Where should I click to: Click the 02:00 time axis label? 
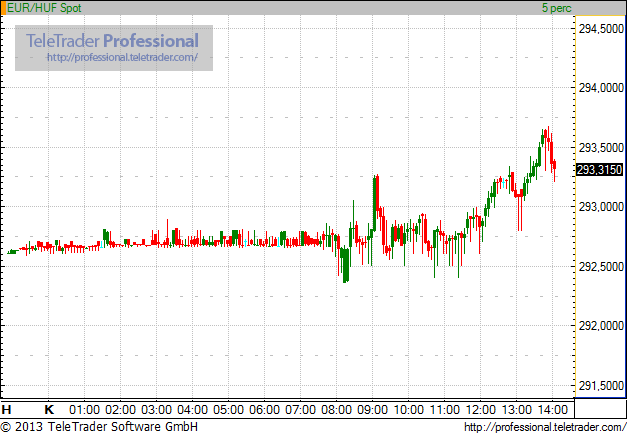point(120,410)
